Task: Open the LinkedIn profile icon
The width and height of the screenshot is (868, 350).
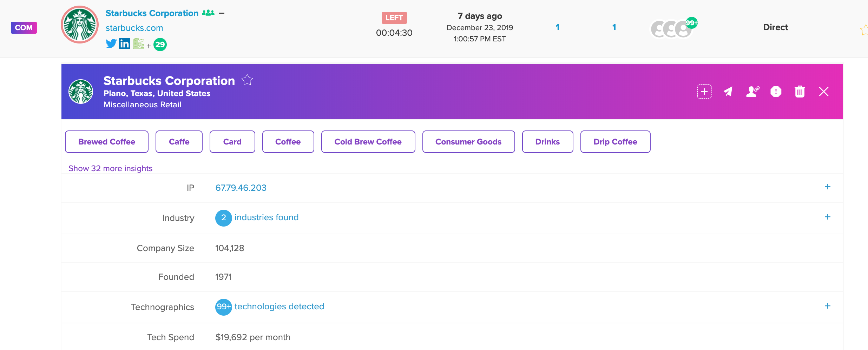Action: point(124,43)
